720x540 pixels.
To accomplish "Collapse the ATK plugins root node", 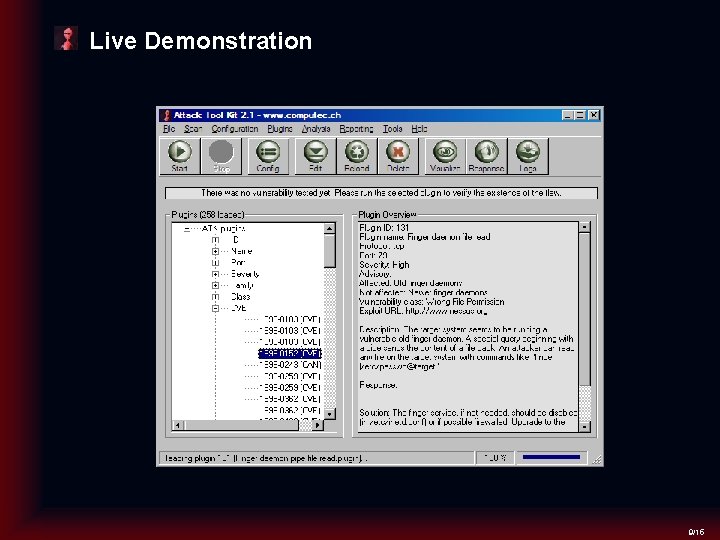I will click(187, 229).
